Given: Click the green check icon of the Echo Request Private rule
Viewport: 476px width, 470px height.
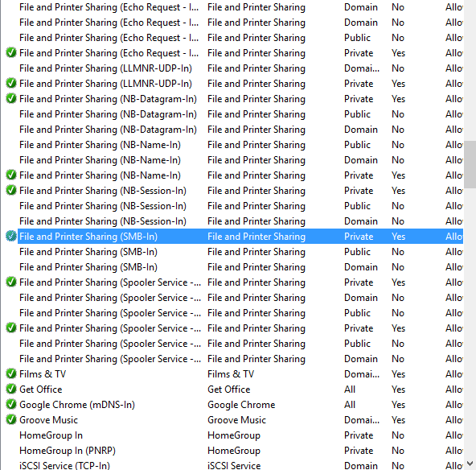Looking at the screenshot, I should 11,52.
